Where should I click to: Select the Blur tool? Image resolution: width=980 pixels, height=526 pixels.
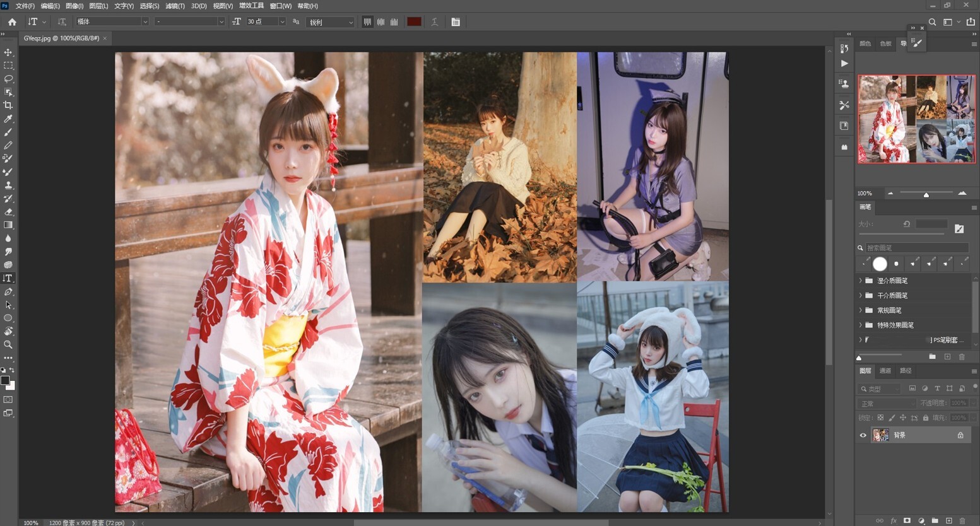8,238
